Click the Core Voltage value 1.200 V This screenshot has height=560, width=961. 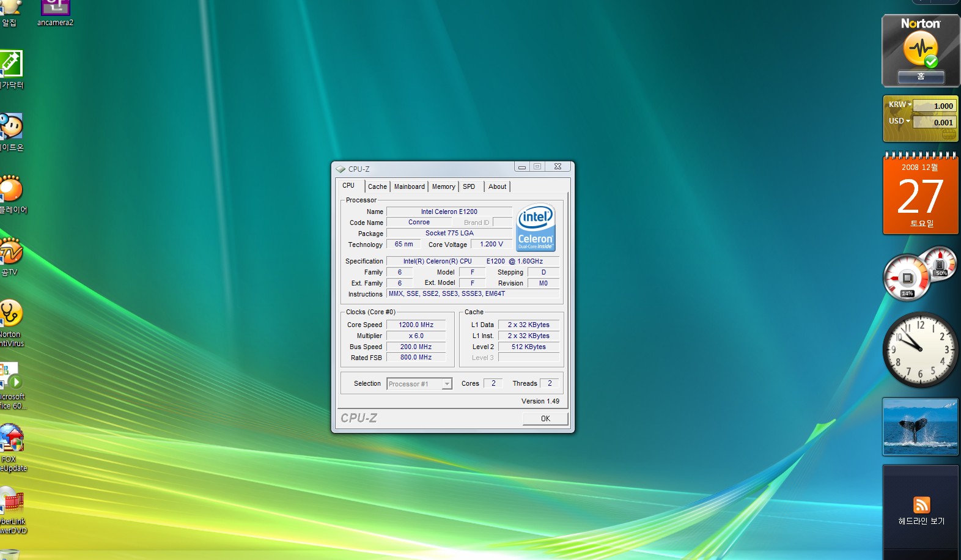click(492, 245)
